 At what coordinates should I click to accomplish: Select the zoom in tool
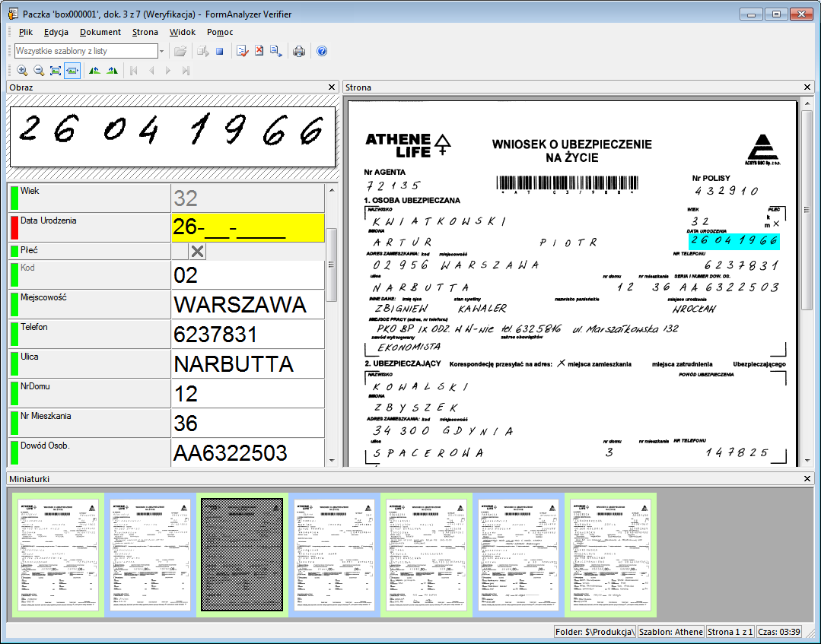pyautogui.click(x=21, y=70)
